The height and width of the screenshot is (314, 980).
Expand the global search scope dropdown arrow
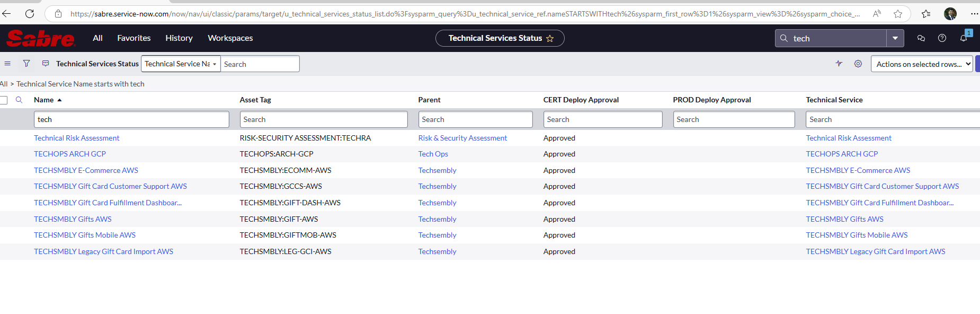(x=895, y=38)
